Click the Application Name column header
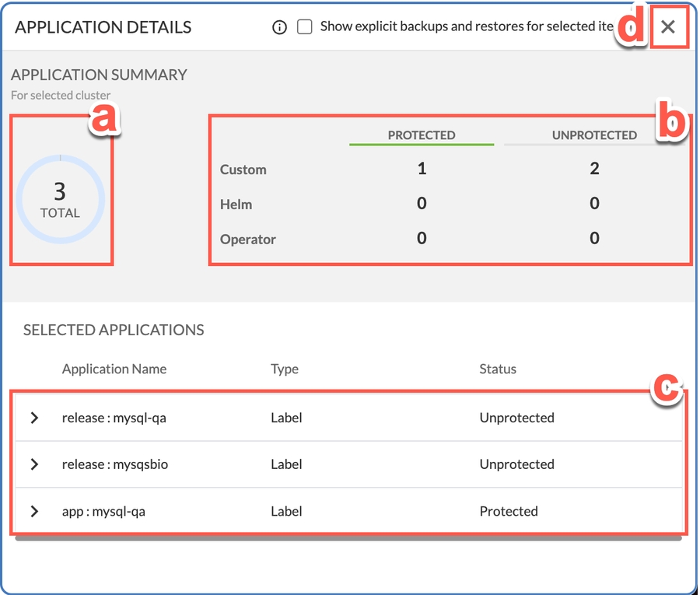700x595 pixels. tap(114, 369)
